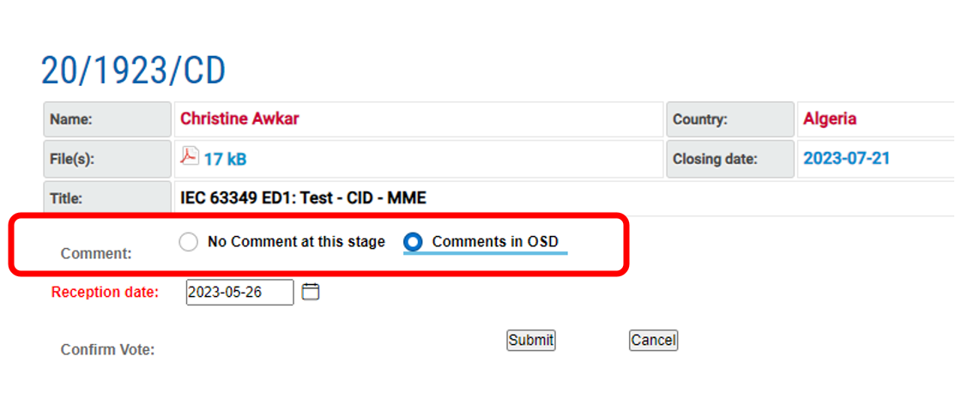Click the 'Country:' label cell
980x411 pixels.
coord(730,119)
